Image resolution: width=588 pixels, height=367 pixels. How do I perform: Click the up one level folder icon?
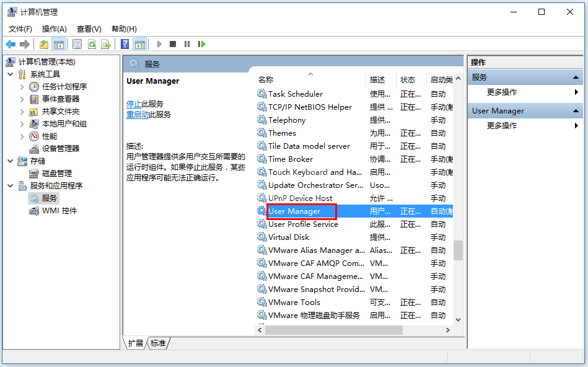(44, 44)
